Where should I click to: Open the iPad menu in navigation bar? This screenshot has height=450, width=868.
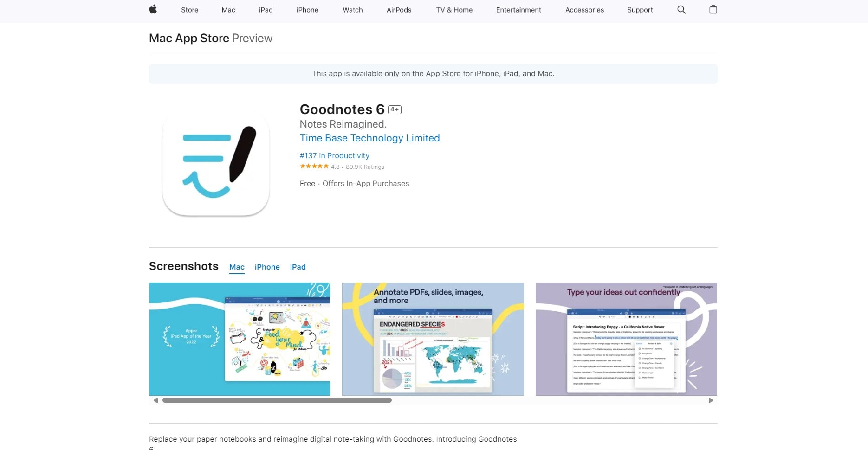pyautogui.click(x=266, y=10)
